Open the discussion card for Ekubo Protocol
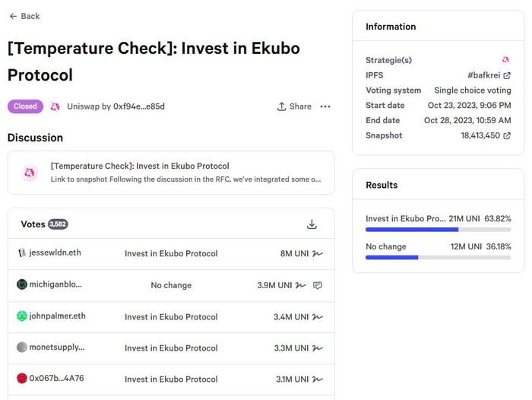The image size is (532, 400). click(171, 173)
